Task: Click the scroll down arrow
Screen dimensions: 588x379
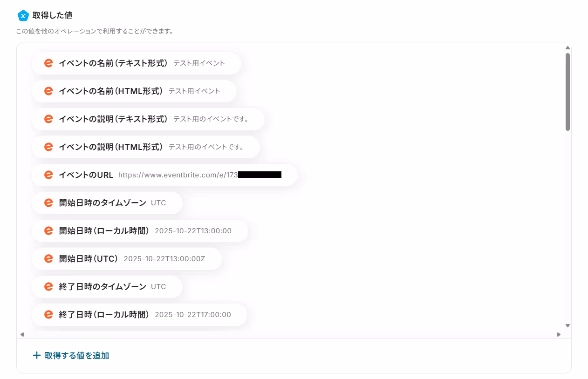Action: [567, 325]
